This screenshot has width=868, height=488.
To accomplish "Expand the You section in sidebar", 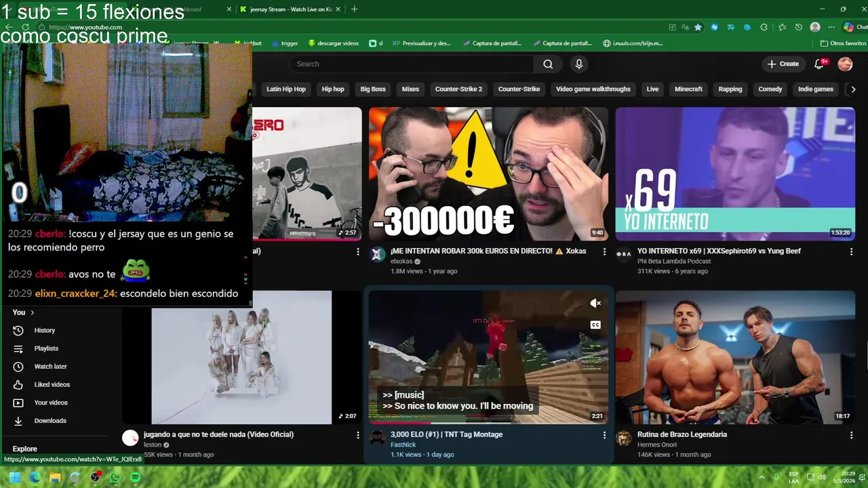I will point(24,312).
